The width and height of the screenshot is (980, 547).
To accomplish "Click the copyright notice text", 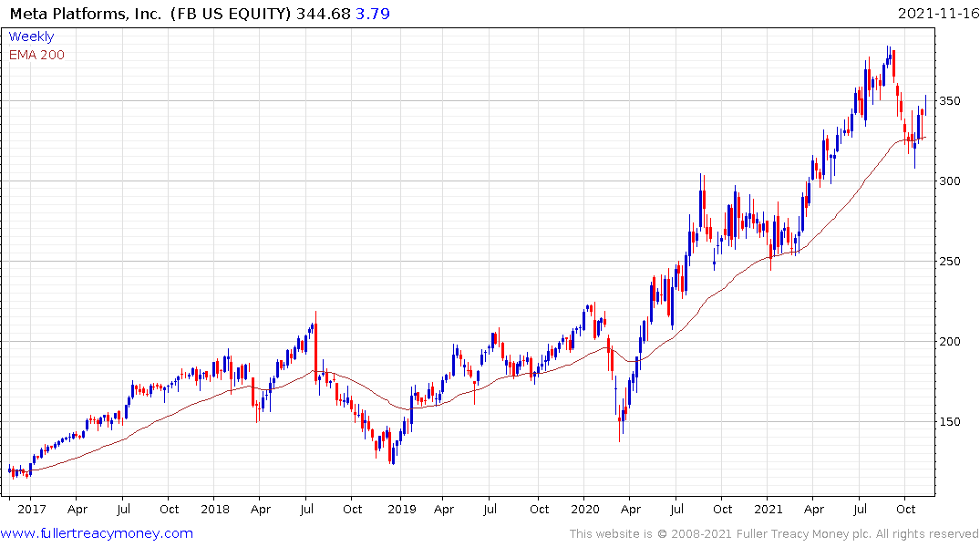I will (774, 534).
